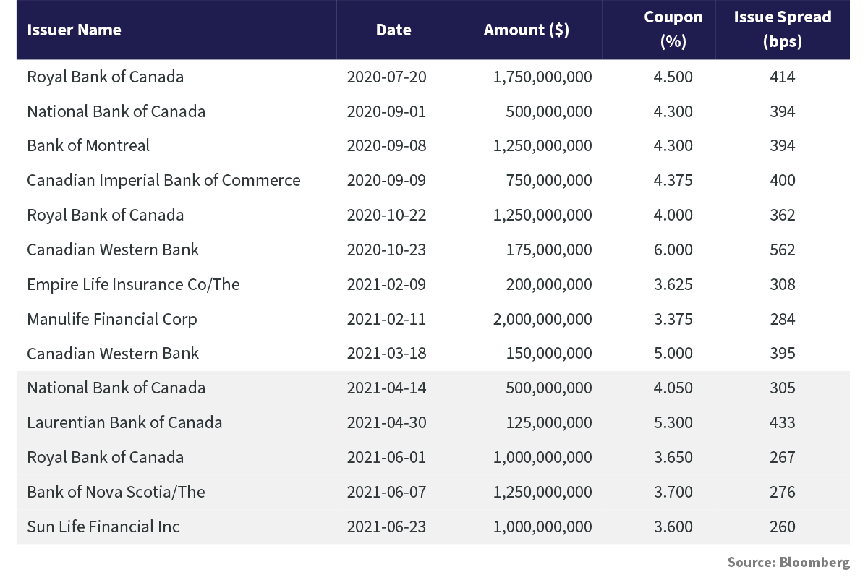Click the 5.000 coupon value

click(673, 353)
